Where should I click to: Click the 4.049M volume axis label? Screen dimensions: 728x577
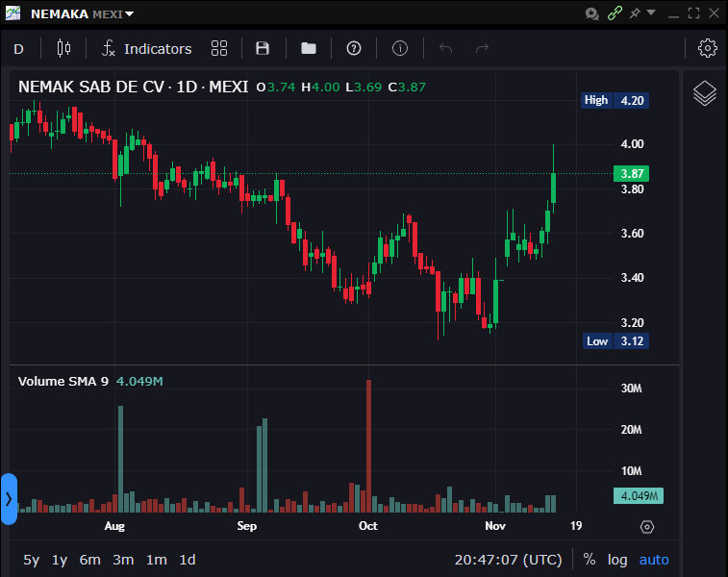coord(639,496)
